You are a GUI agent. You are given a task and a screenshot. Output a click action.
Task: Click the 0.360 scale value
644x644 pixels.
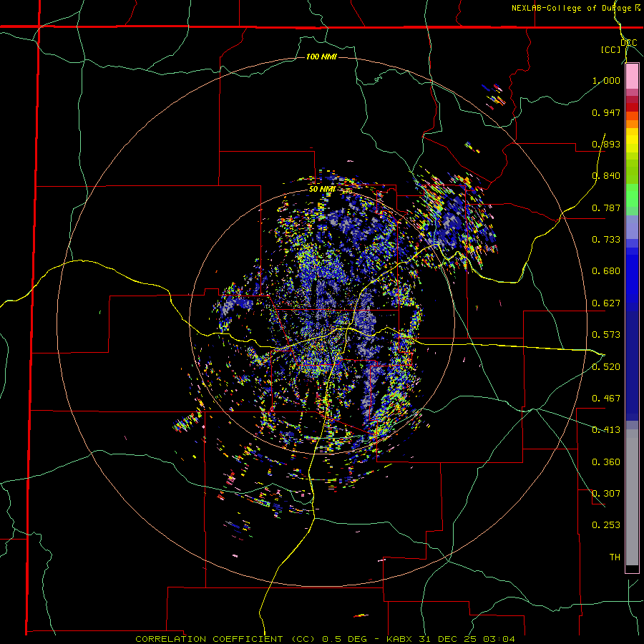606,462
